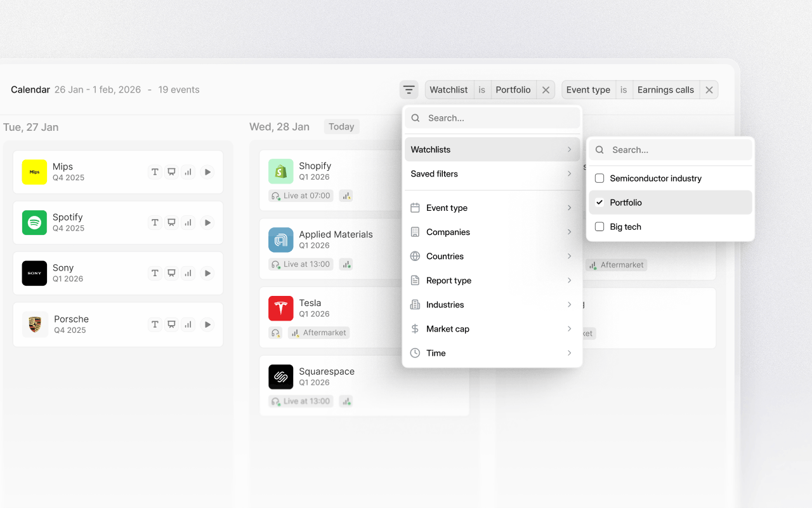Click the Porsche crest logo
The image size is (812, 508).
pyautogui.click(x=35, y=324)
